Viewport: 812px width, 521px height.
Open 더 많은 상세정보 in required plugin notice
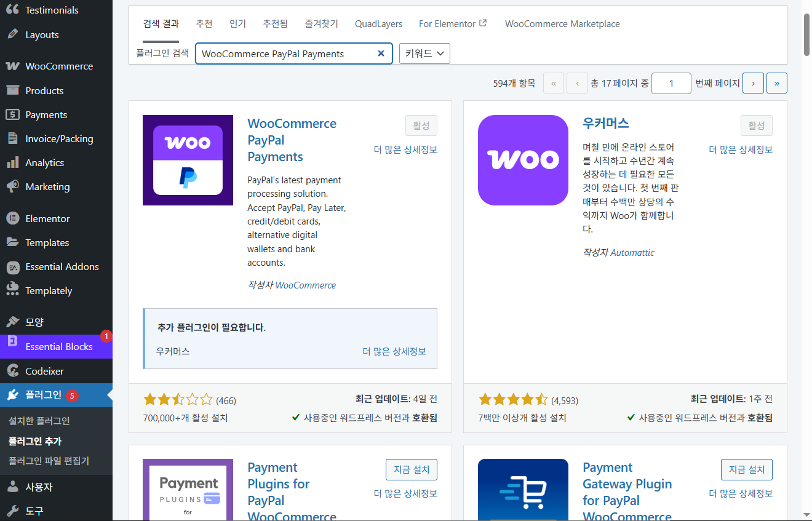pyautogui.click(x=394, y=351)
